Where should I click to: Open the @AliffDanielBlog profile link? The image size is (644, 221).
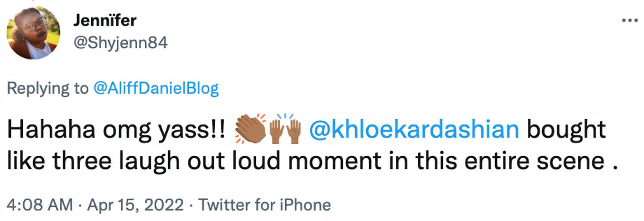coord(156,88)
